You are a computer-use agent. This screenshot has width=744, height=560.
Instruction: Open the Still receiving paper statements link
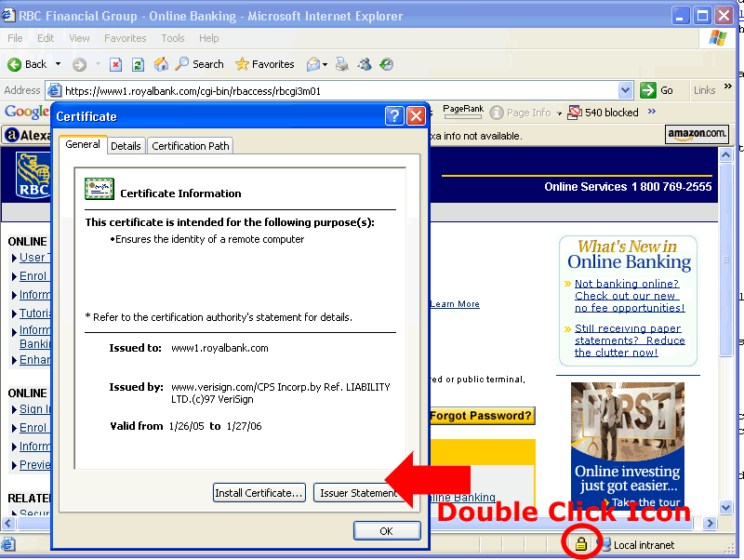(x=630, y=340)
